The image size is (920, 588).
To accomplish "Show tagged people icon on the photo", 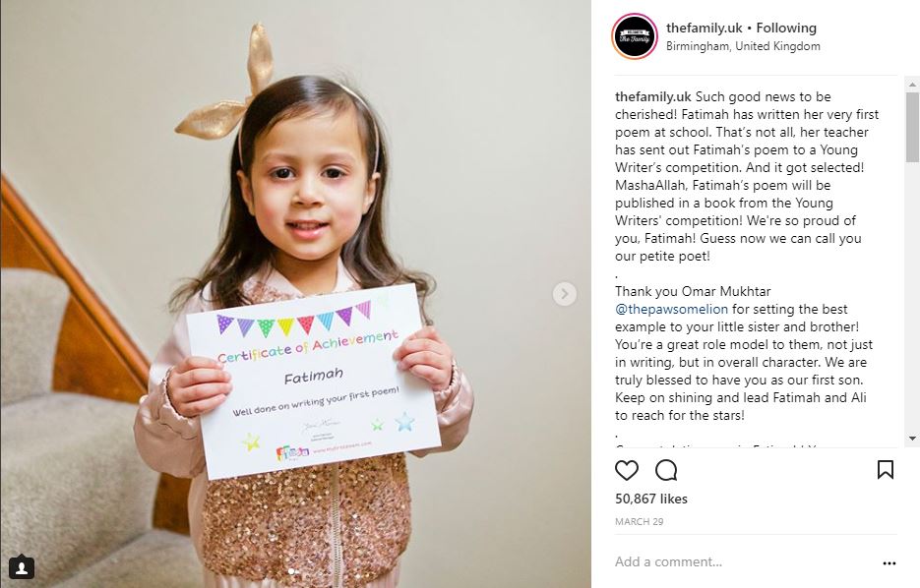I will [22, 567].
